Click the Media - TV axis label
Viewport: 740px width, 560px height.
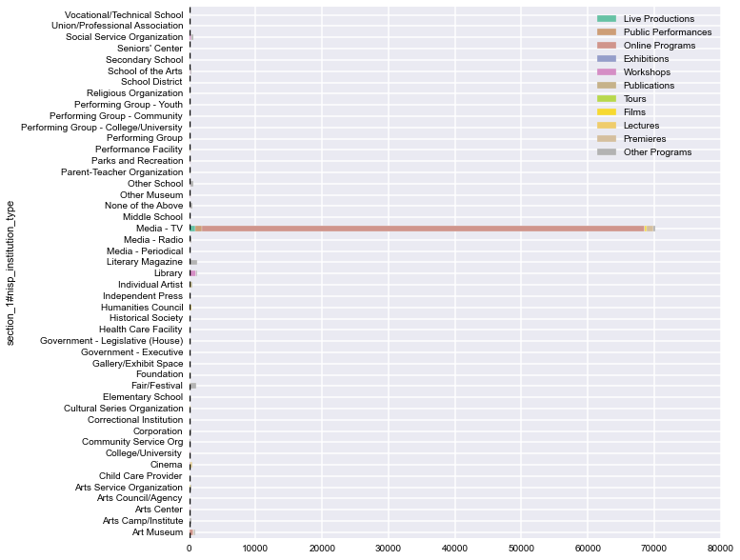tap(159, 229)
